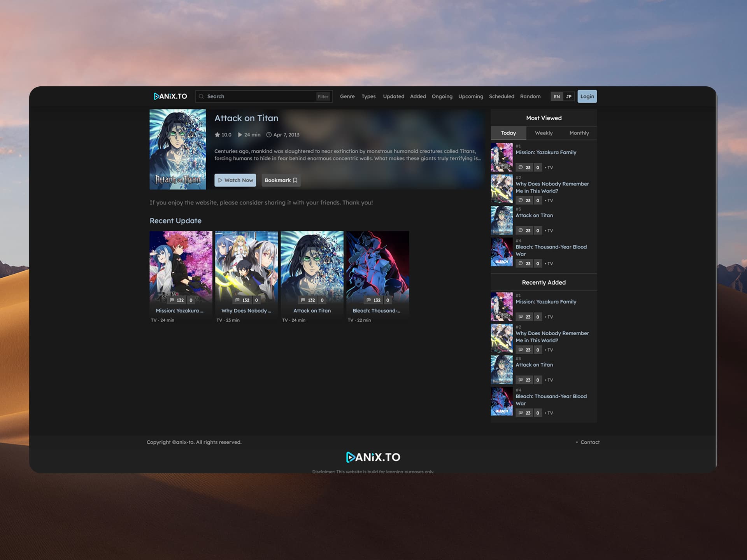The height and width of the screenshot is (560, 747).
Task: Click the Watch Now button
Action: click(x=235, y=180)
